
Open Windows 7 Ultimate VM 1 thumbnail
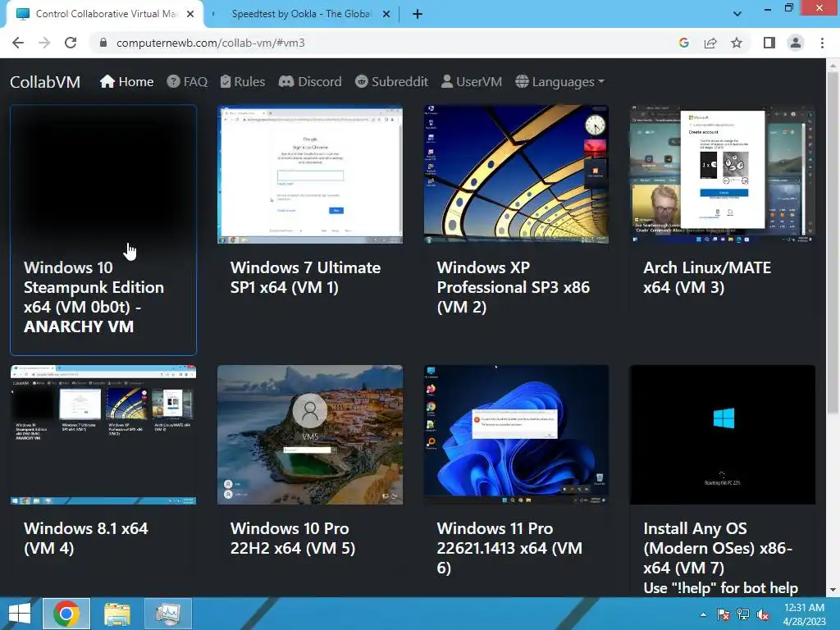310,175
